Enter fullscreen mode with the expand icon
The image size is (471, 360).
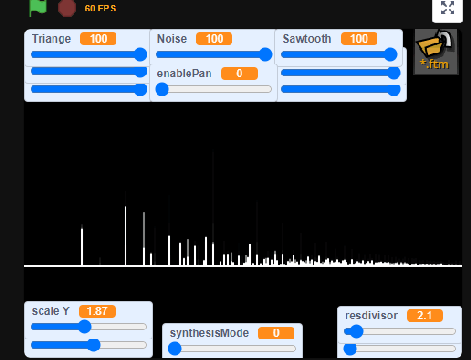tap(447, 8)
